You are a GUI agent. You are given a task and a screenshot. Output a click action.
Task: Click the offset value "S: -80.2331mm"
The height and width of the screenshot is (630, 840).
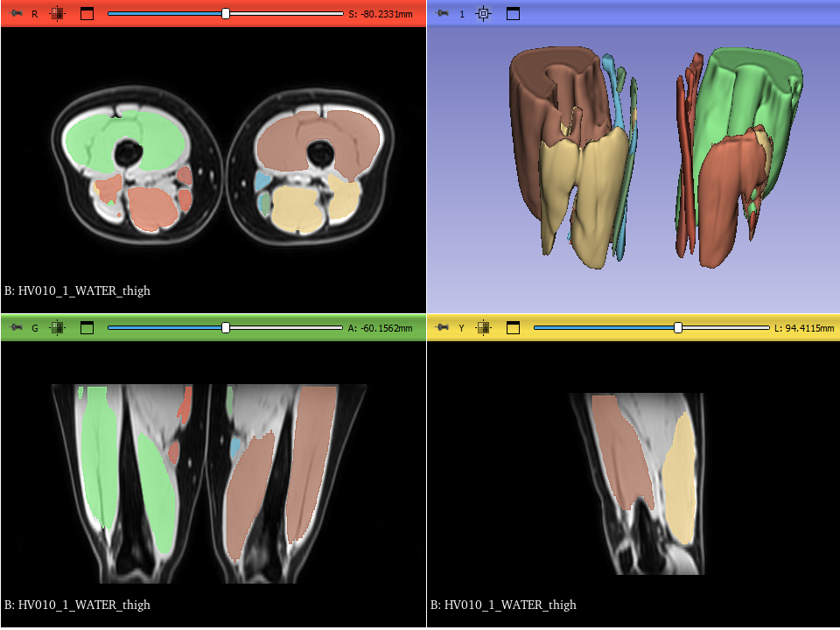tap(381, 14)
